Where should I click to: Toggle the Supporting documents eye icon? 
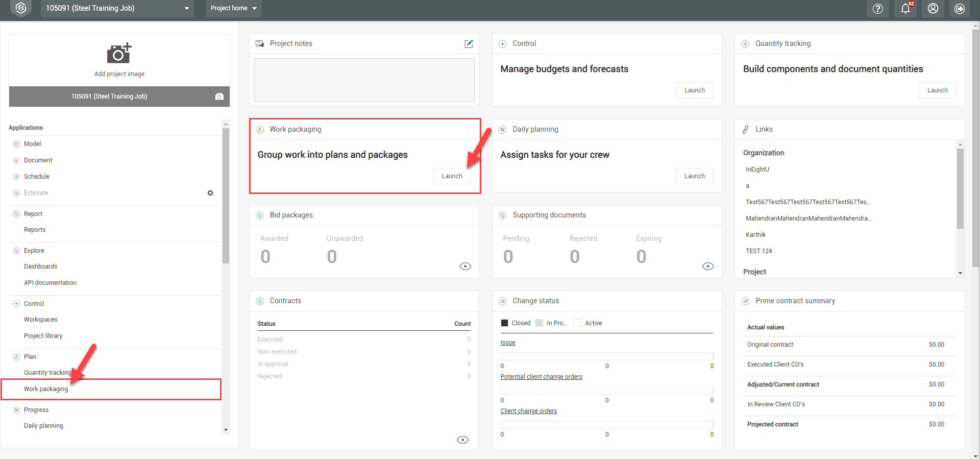tap(708, 267)
